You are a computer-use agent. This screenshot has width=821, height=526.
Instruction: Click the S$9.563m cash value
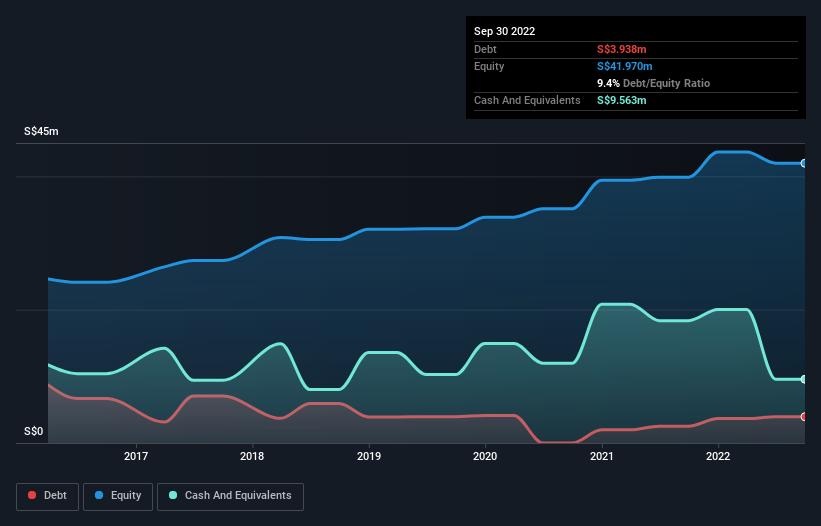tap(622, 100)
